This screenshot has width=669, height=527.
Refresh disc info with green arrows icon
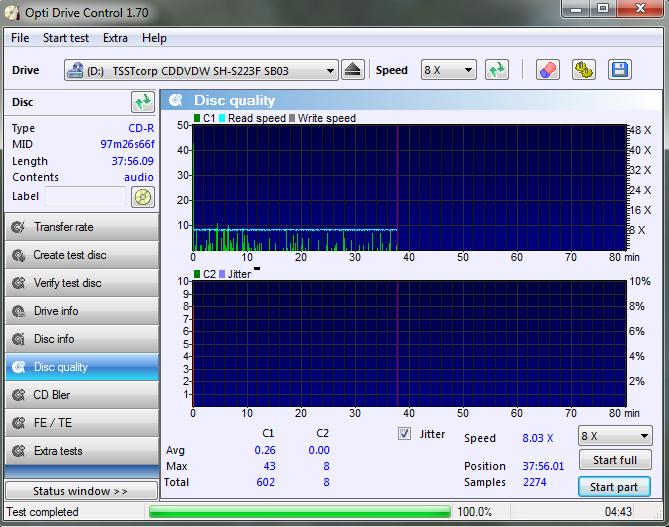click(x=142, y=102)
